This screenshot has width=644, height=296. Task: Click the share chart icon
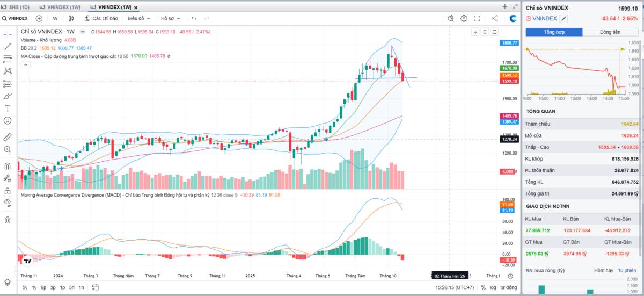point(495,18)
